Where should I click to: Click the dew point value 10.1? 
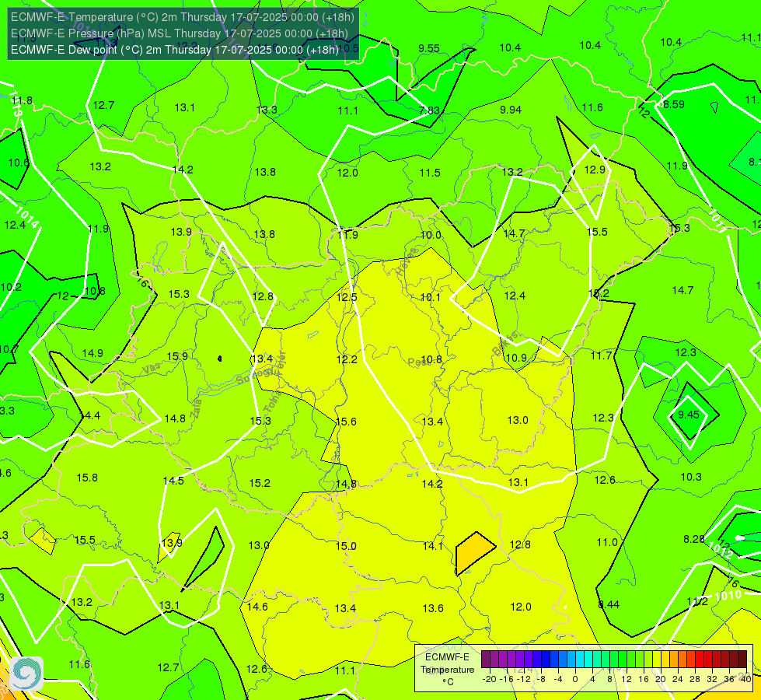point(431,297)
